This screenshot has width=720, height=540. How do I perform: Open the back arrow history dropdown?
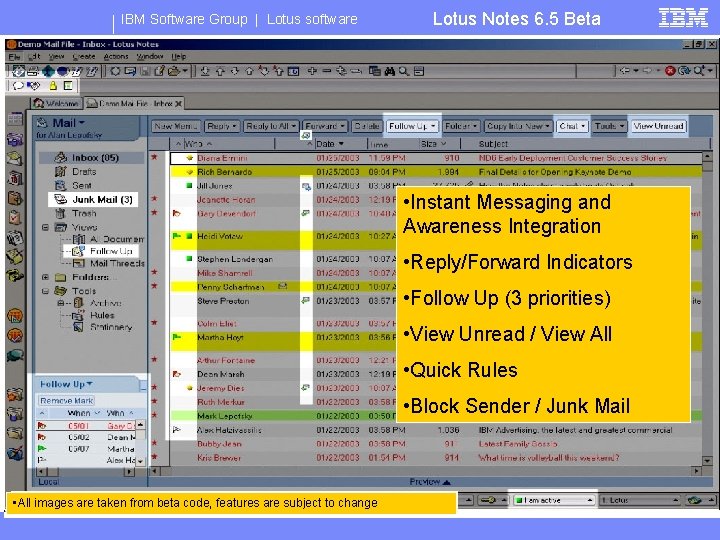[636, 71]
